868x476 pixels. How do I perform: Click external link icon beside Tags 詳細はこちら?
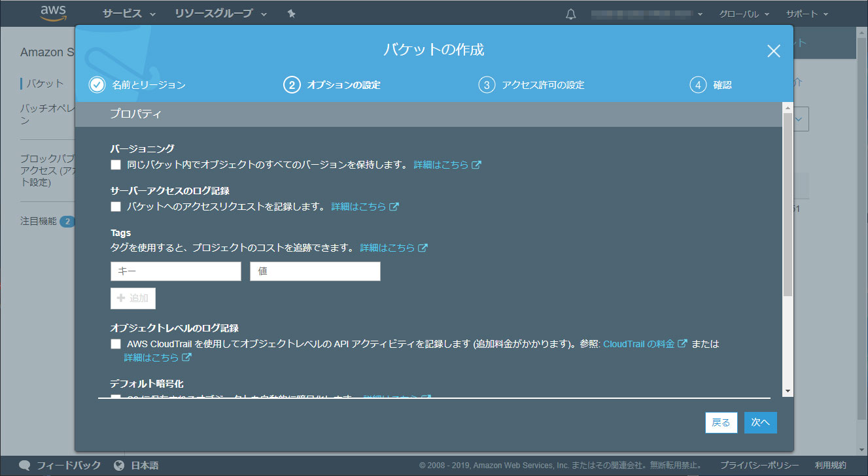click(423, 248)
